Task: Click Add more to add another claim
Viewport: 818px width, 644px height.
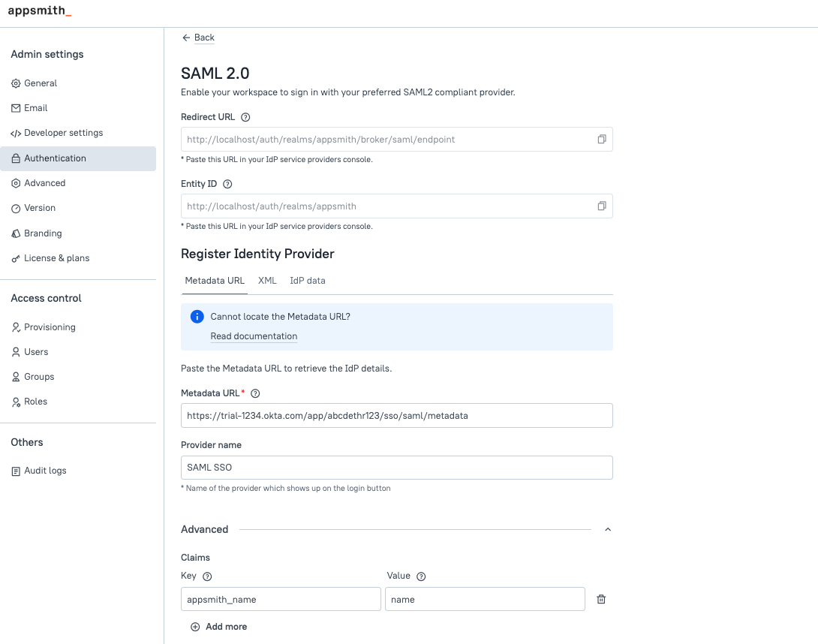Action: coord(218,626)
